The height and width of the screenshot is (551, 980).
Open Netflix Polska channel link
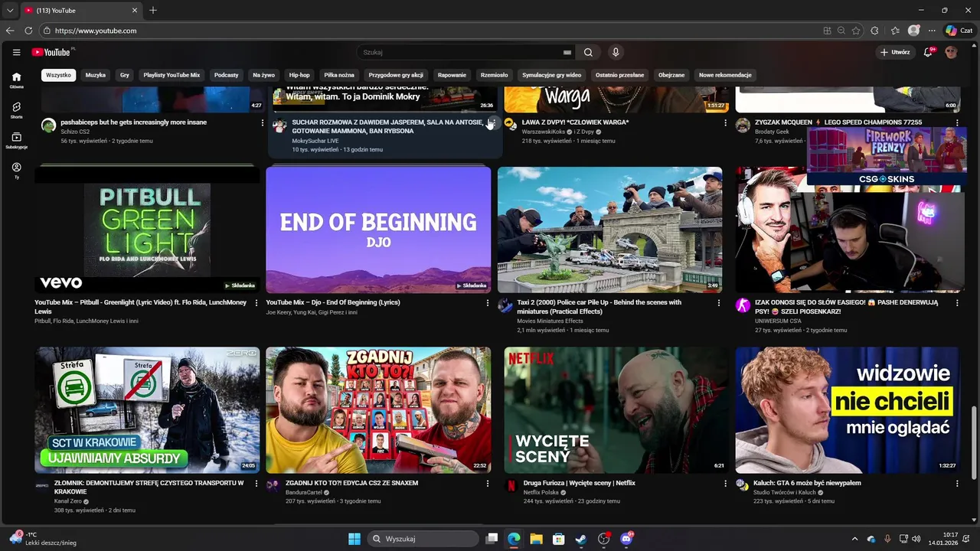541,492
